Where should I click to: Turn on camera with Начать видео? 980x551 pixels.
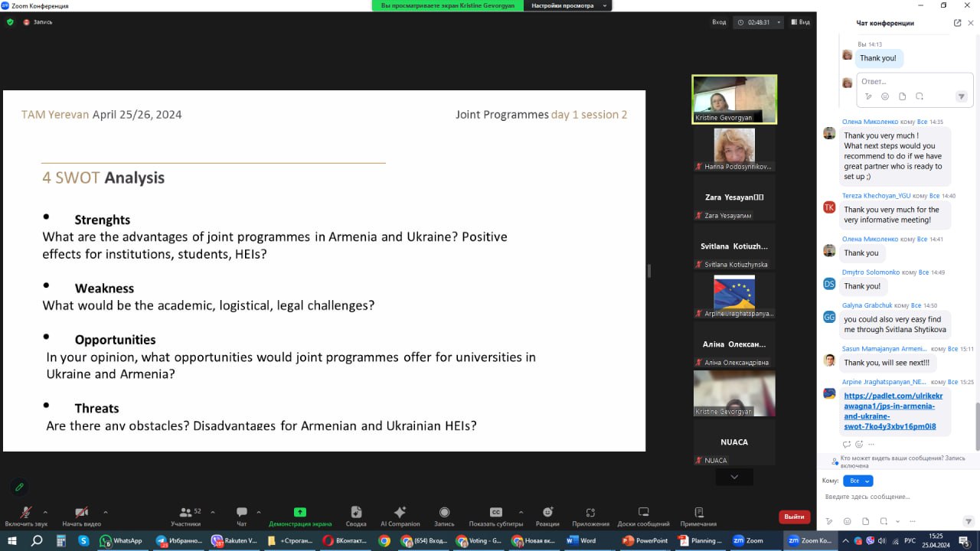81,513
